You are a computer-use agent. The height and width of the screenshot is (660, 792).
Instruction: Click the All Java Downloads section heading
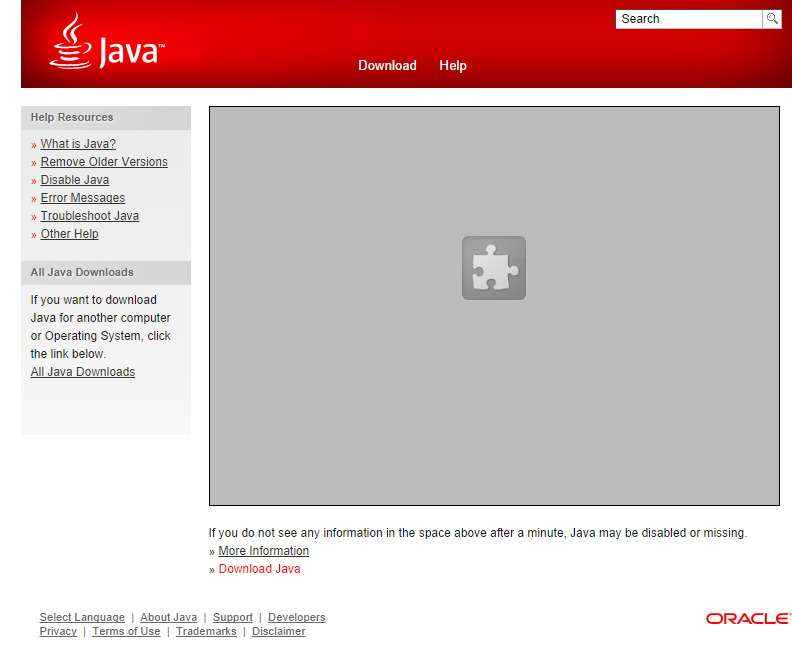tap(106, 273)
